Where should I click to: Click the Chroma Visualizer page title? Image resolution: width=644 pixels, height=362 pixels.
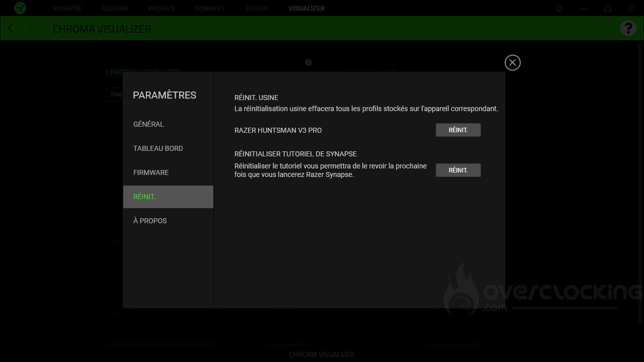pos(102,29)
